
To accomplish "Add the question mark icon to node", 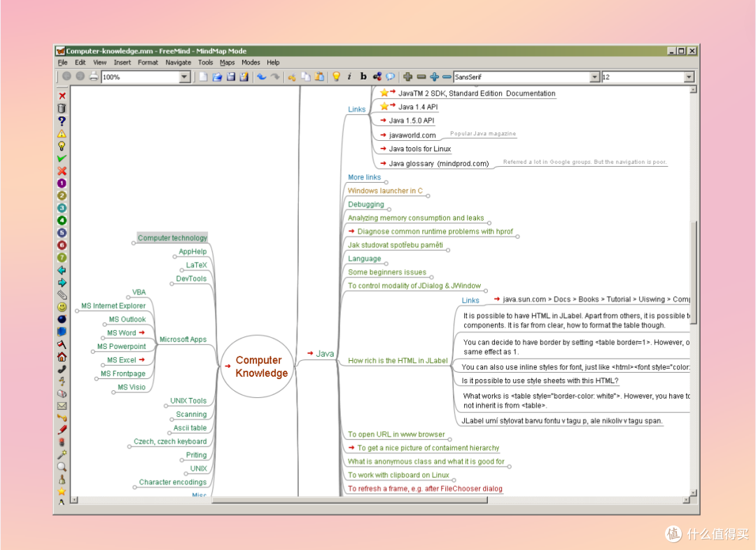I will click(x=62, y=121).
